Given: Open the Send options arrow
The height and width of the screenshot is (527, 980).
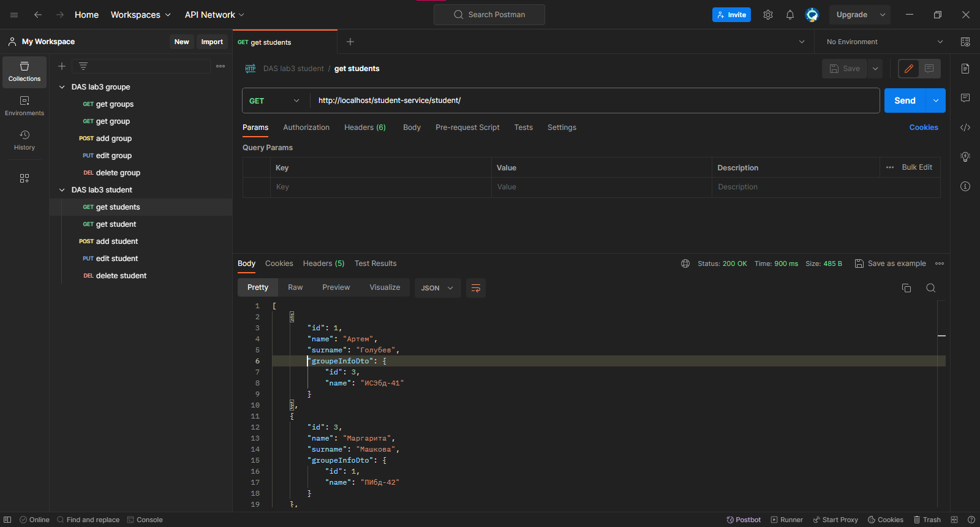Looking at the screenshot, I should [x=936, y=100].
